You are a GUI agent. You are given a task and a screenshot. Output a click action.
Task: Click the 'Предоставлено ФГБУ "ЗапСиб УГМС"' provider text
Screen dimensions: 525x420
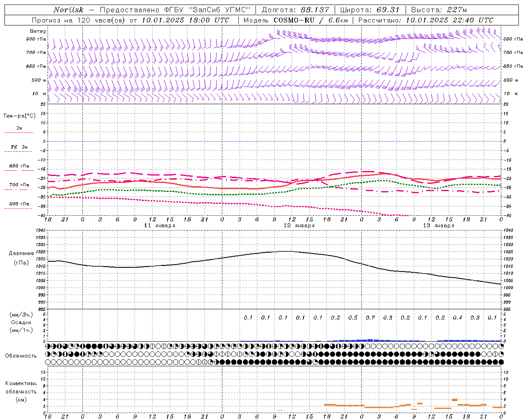click(175, 10)
